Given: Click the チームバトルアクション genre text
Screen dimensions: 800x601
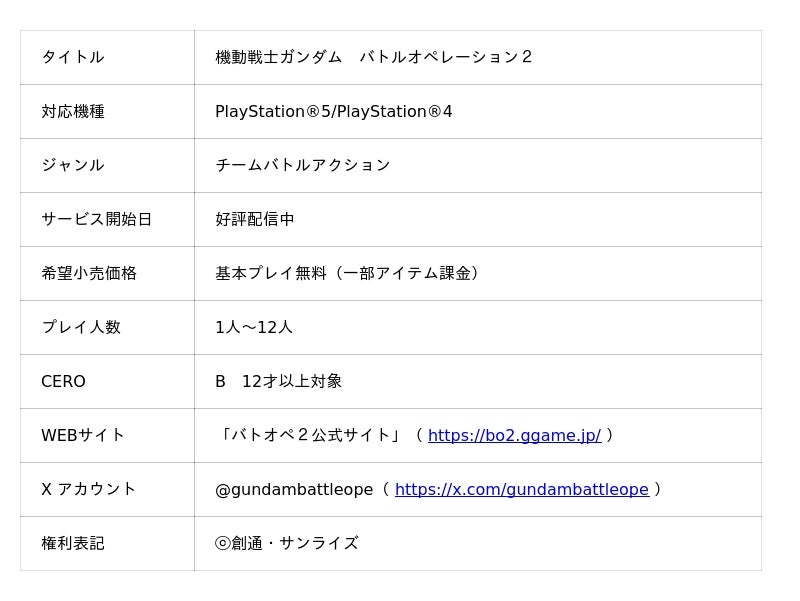Looking at the screenshot, I should [302, 165].
